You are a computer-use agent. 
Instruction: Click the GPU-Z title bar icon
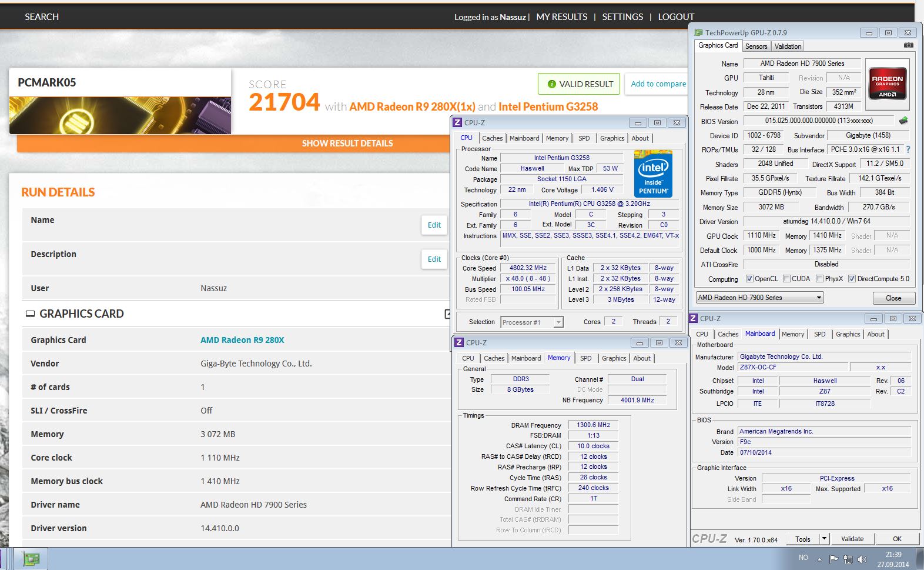(698, 32)
